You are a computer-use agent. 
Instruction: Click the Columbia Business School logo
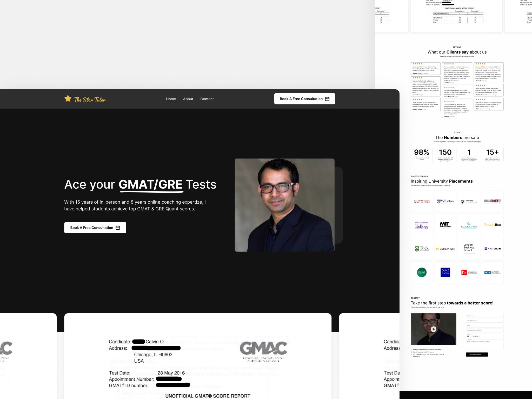pyautogui.click(x=469, y=225)
